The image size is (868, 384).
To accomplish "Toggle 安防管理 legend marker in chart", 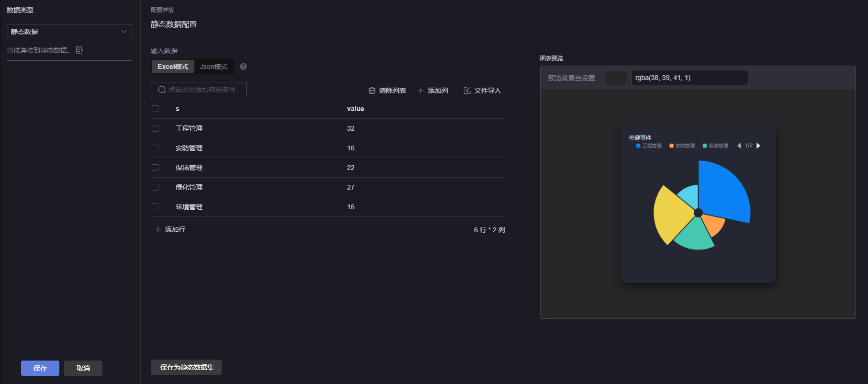I will 671,146.
